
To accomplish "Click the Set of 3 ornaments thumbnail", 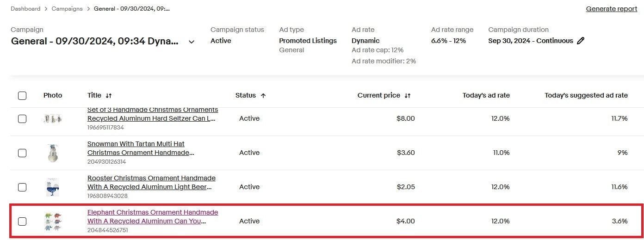I will tap(53, 119).
